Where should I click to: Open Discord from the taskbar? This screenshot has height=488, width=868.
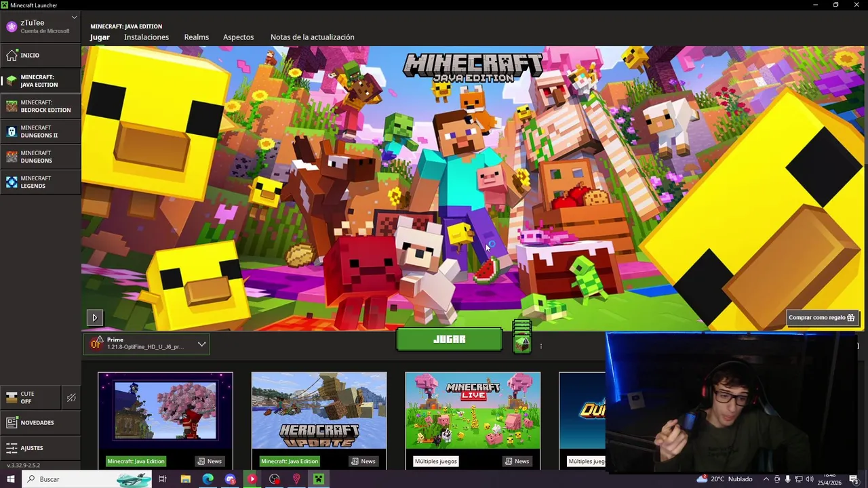point(230,479)
